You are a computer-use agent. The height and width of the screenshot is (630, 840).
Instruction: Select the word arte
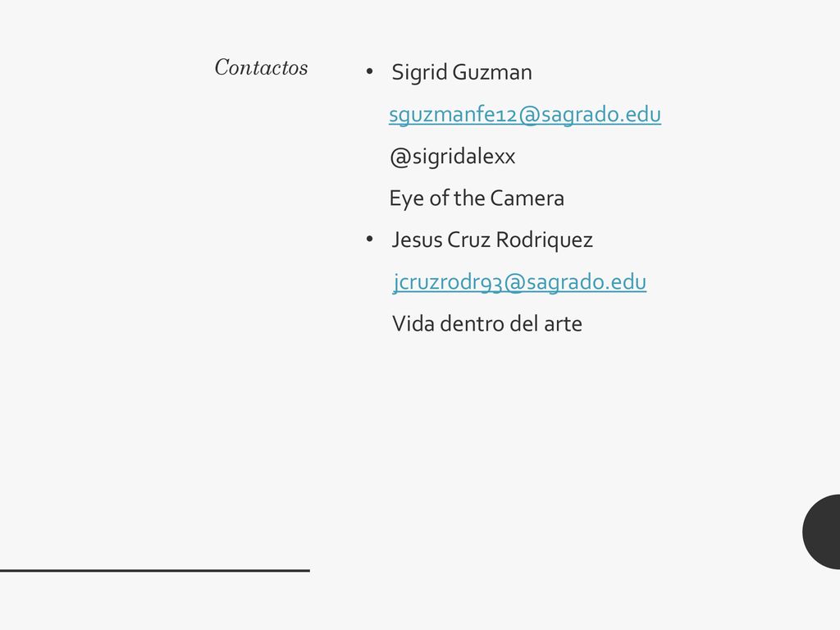(563, 325)
